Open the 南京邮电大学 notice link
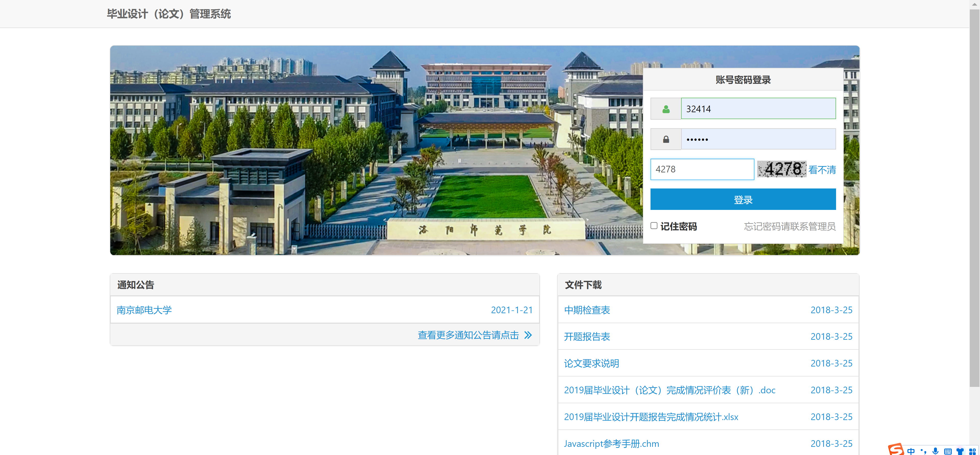Image resolution: width=980 pixels, height=455 pixels. coord(144,310)
